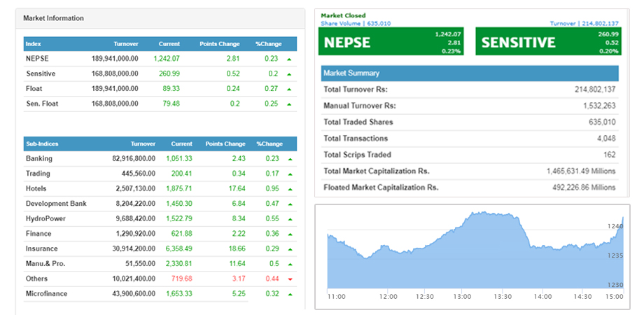Select the Development Bank sub-index name

(56, 204)
